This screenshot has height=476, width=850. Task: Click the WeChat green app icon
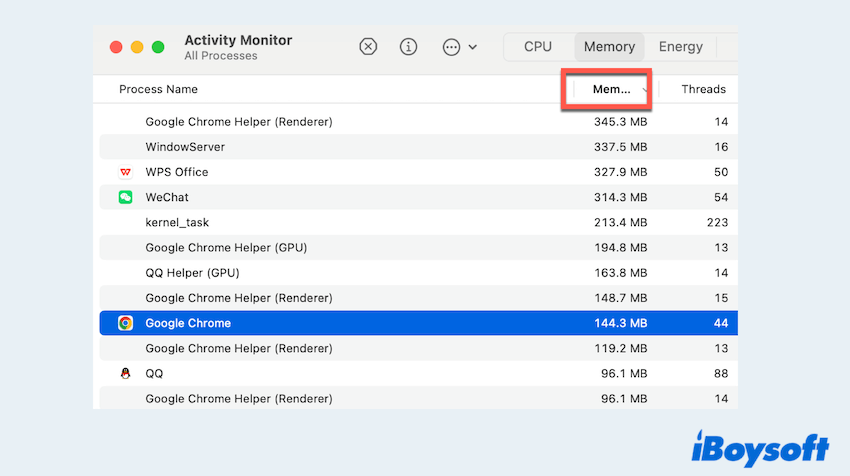[125, 197]
